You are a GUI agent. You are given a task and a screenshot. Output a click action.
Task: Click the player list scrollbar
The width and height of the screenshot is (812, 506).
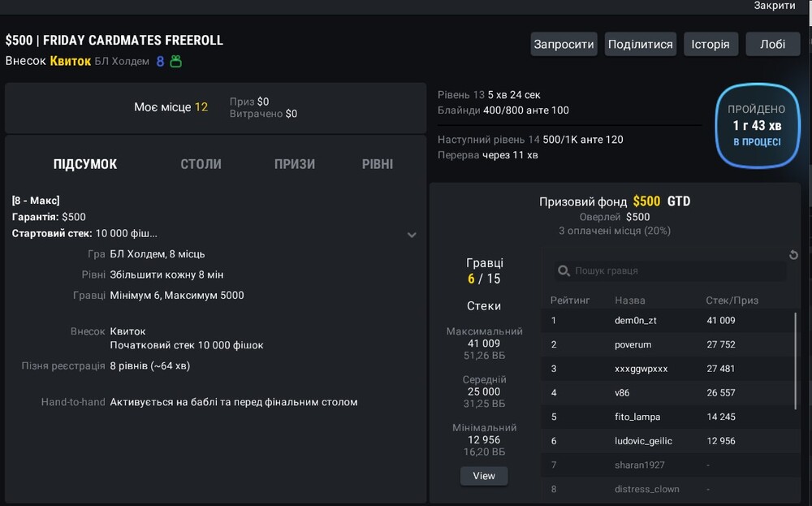(x=796, y=361)
